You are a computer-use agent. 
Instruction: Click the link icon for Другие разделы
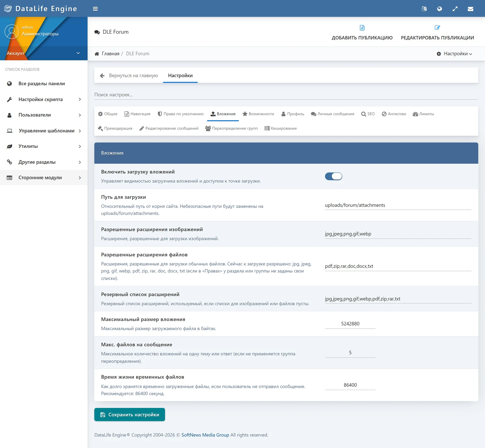(9, 162)
